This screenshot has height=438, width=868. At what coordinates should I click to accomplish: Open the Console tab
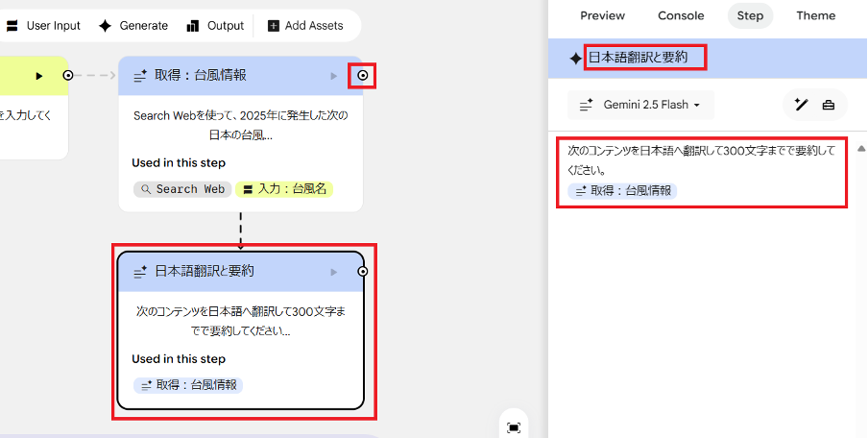pyautogui.click(x=680, y=15)
